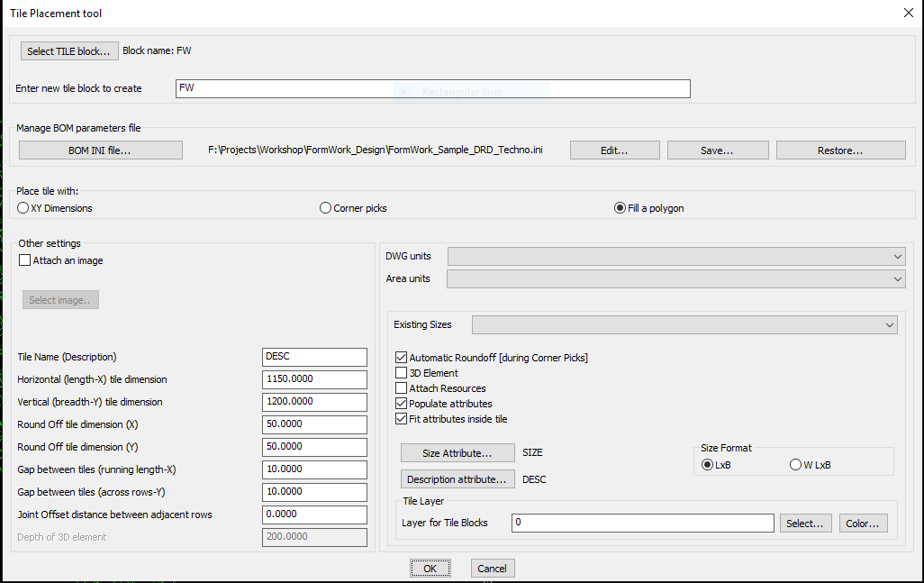
Task: Click Restore to reload BOM parameters
Action: pyautogui.click(x=840, y=150)
